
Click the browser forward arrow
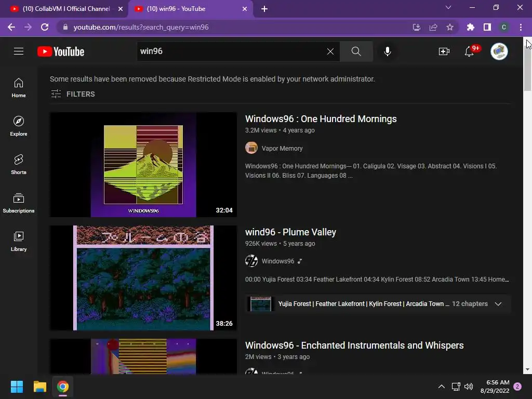pyautogui.click(x=28, y=27)
